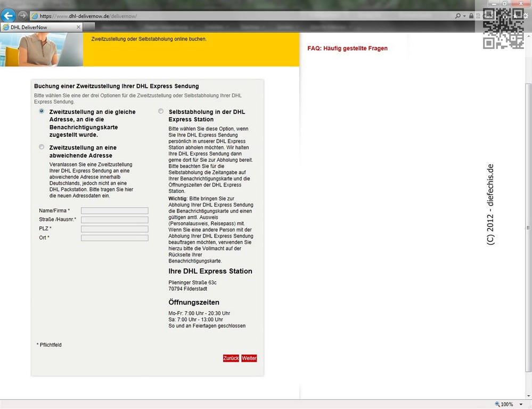Click the header photo of the woman
Screen dimensions: 532x409
42,50
